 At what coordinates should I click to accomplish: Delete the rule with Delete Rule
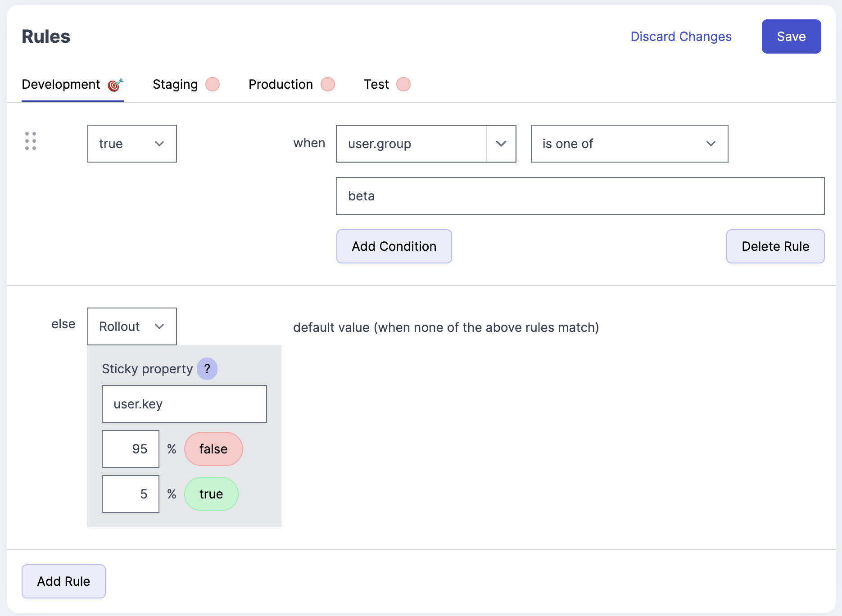tap(775, 246)
